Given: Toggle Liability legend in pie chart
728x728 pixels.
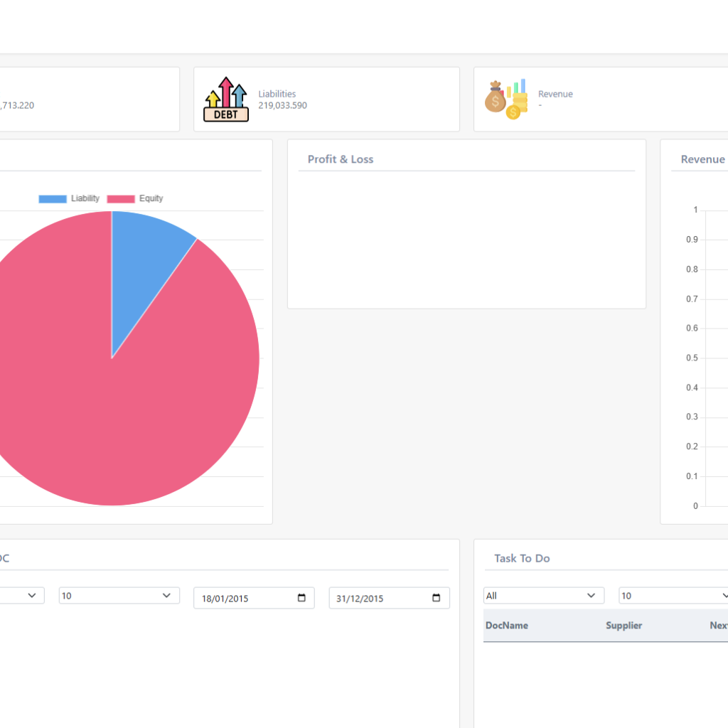Looking at the screenshot, I should pos(69,198).
